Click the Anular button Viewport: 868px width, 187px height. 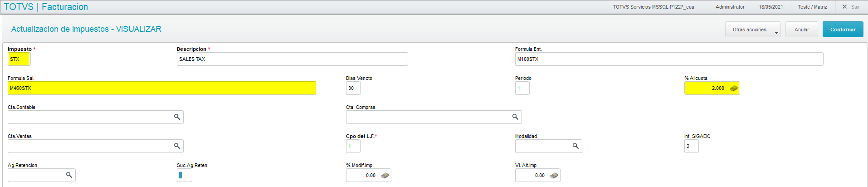[x=801, y=30]
